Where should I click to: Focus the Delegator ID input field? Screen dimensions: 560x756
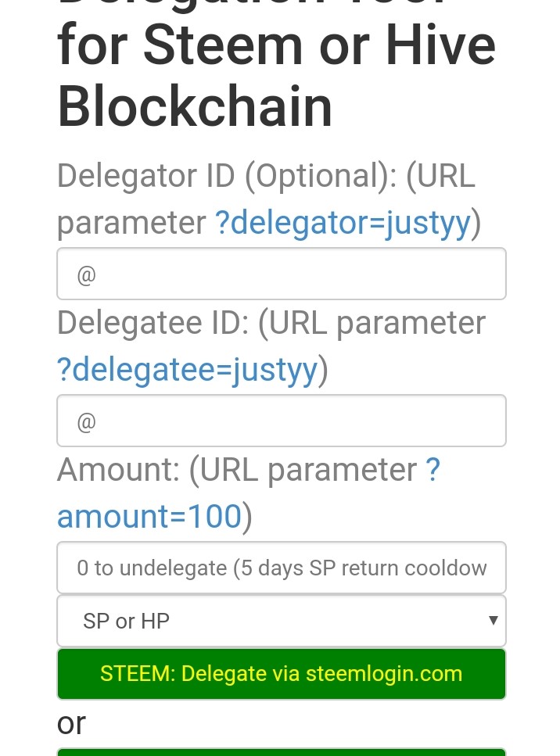[282, 274]
